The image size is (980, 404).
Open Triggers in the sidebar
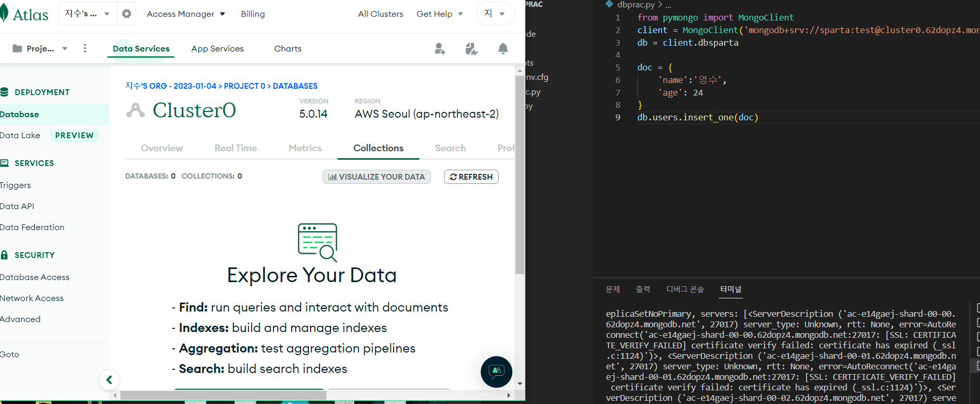[x=16, y=185]
